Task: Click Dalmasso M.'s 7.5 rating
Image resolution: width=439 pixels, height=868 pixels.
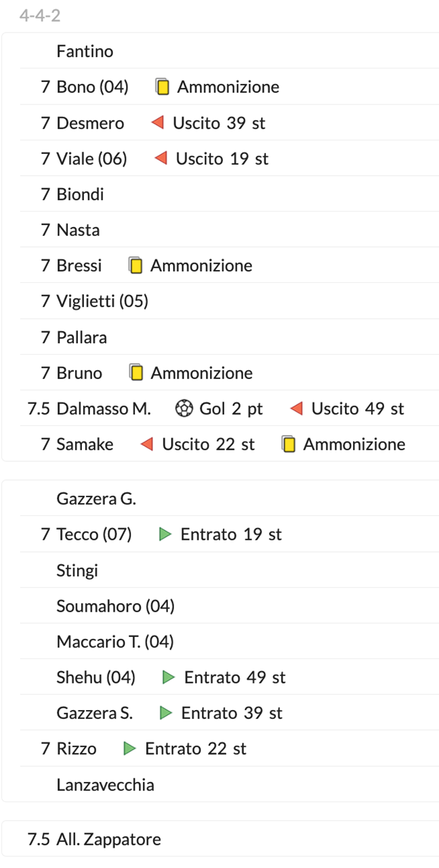Action: click(x=39, y=409)
